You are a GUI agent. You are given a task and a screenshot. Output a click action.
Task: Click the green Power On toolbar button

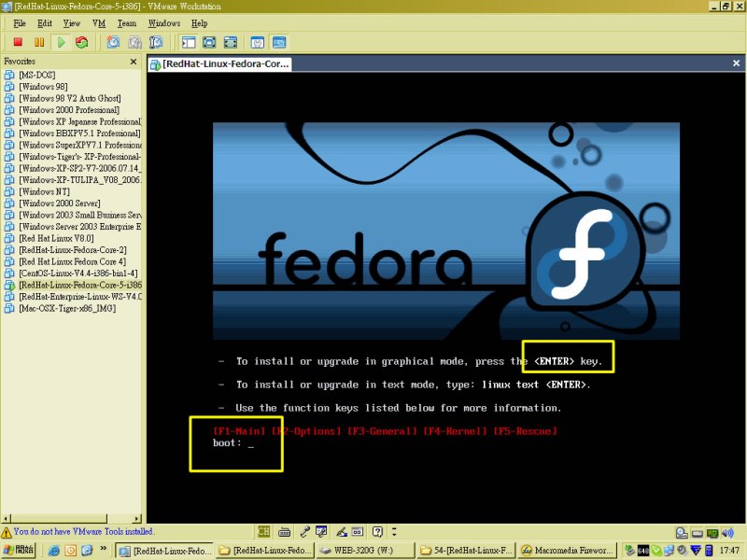61,42
